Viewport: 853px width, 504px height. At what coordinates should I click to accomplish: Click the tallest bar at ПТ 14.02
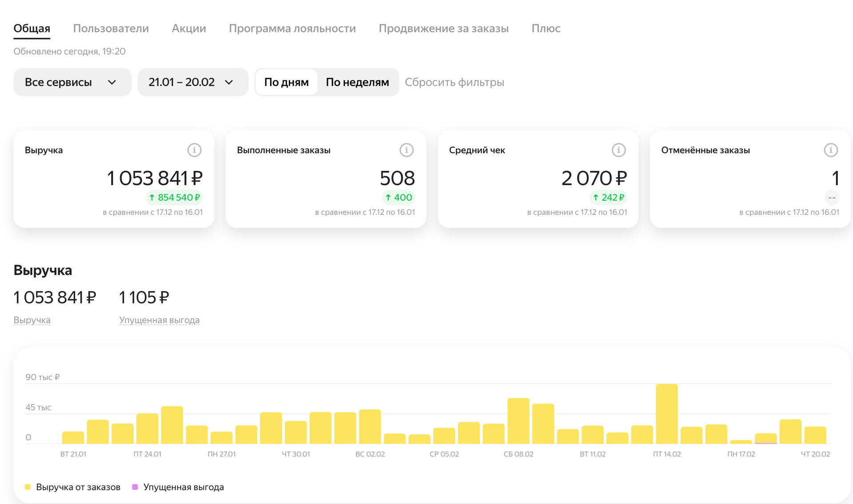tap(667, 414)
